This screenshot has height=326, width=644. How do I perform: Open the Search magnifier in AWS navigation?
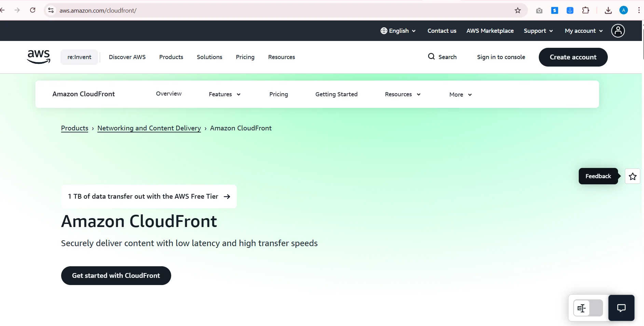(x=431, y=57)
